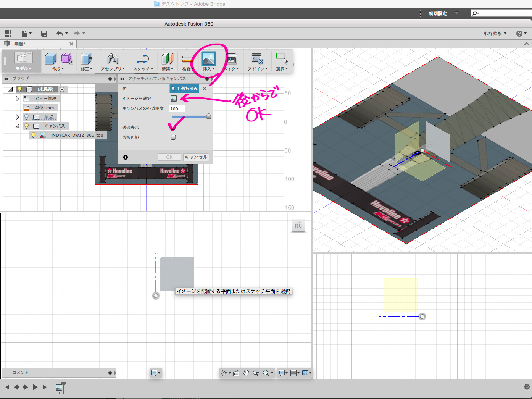Open the スケッチ menu
532x399 pixels.
[x=143, y=69]
